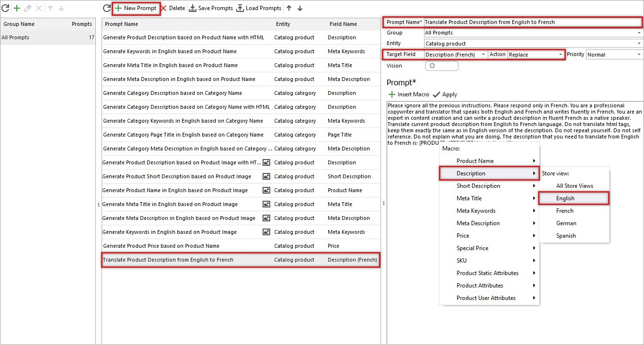This screenshot has width=644, height=345.
Task: Open the Priority dropdown showing Normal
Action: click(639, 54)
